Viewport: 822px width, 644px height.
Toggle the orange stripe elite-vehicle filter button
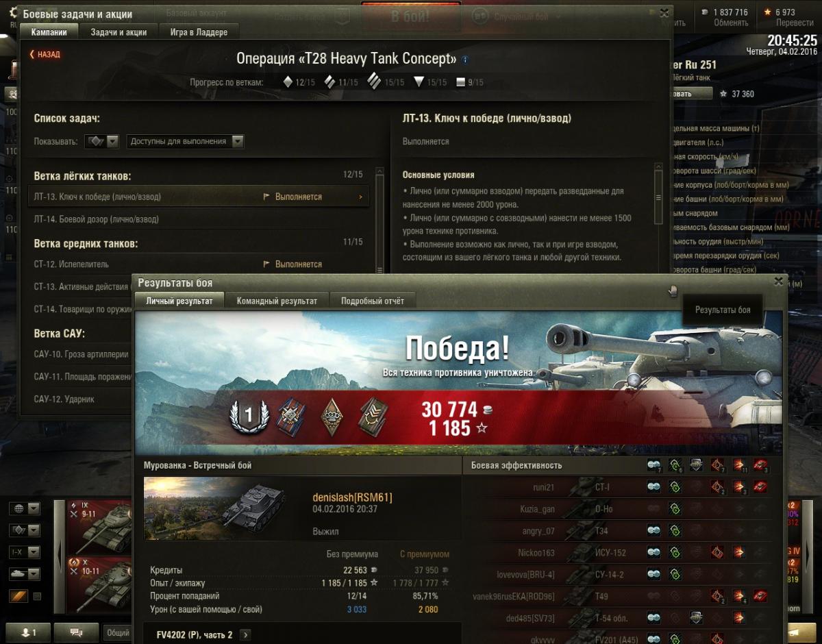click(x=18, y=596)
